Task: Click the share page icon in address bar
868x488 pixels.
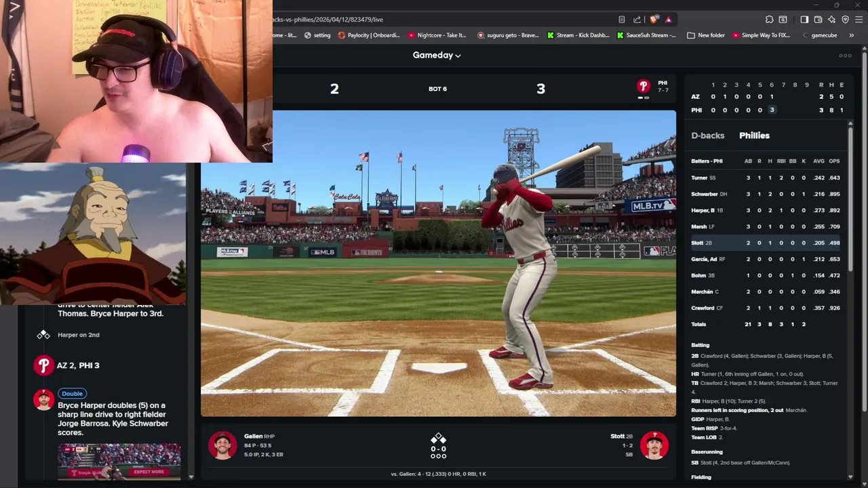Action: (637, 20)
